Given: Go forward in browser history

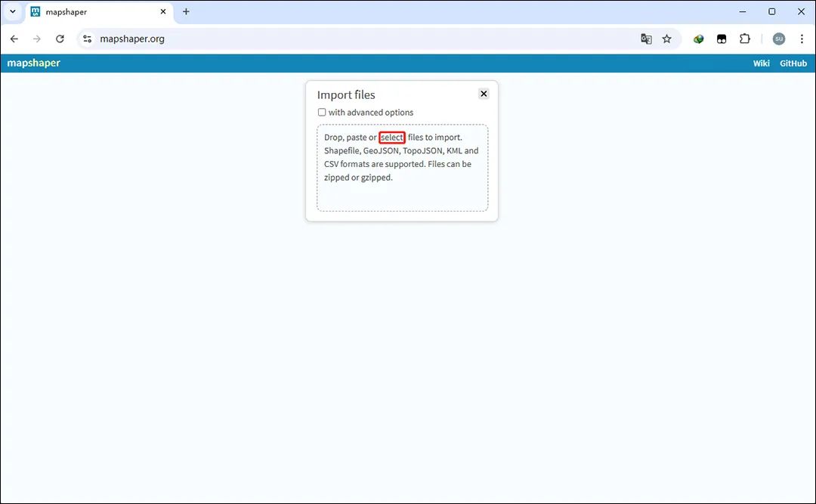Looking at the screenshot, I should (x=37, y=39).
